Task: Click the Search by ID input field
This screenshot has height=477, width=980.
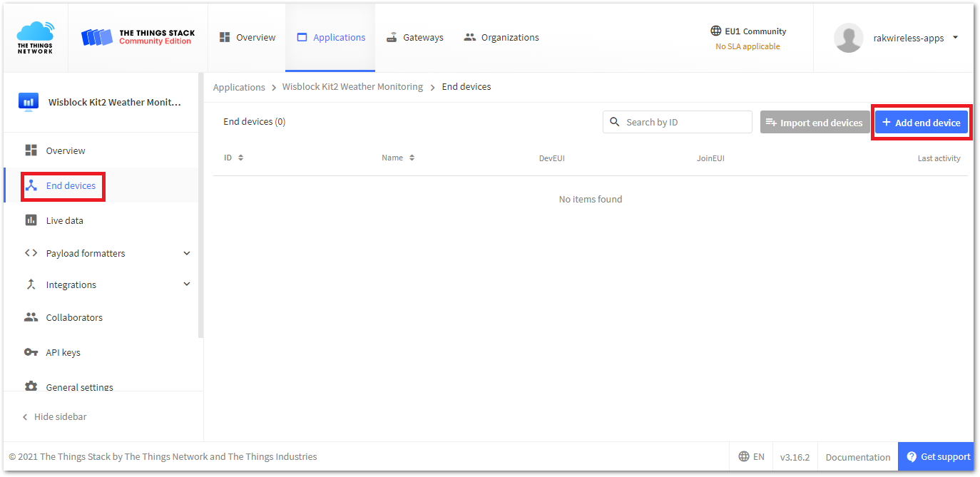Action: (678, 121)
